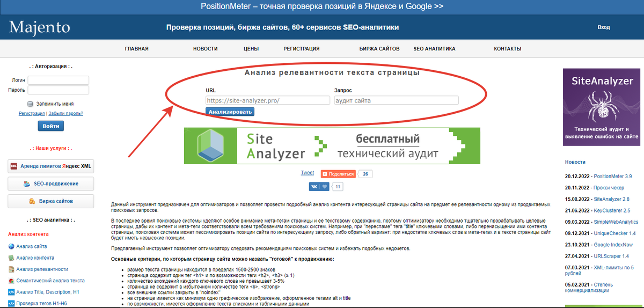Click the icon beside Анализ релевантности
This screenshot has height=308, width=644.
[x=11, y=269]
